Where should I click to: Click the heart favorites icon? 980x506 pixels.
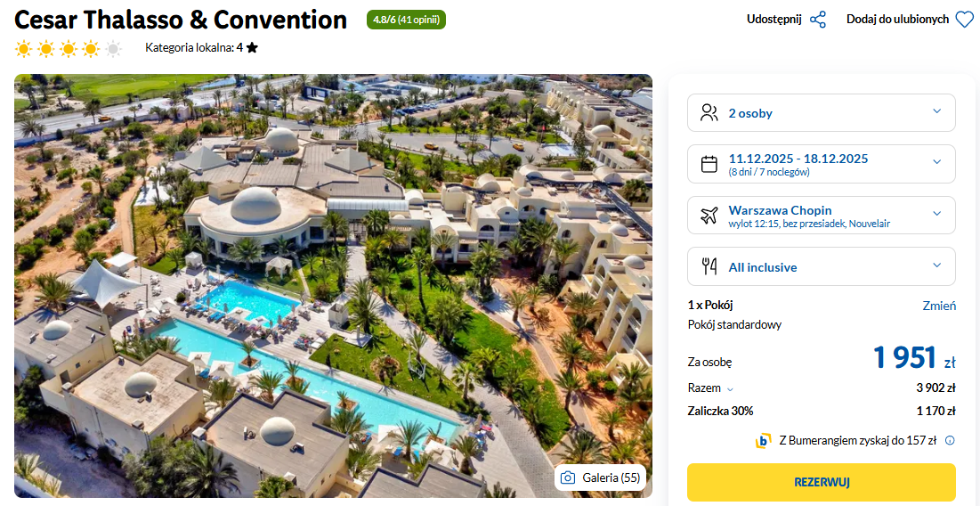tap(964, 20)
